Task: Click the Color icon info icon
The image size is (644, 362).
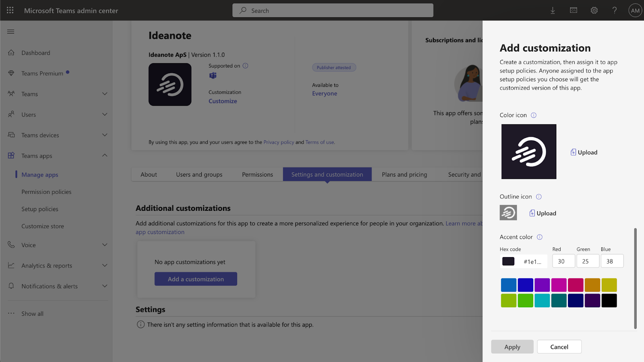Action: [x=534, y=115]
